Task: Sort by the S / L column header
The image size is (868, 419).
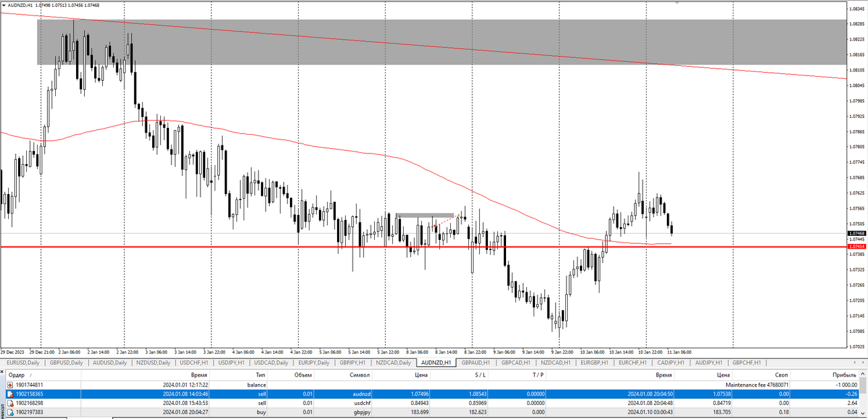Action: tap(480, 375)
